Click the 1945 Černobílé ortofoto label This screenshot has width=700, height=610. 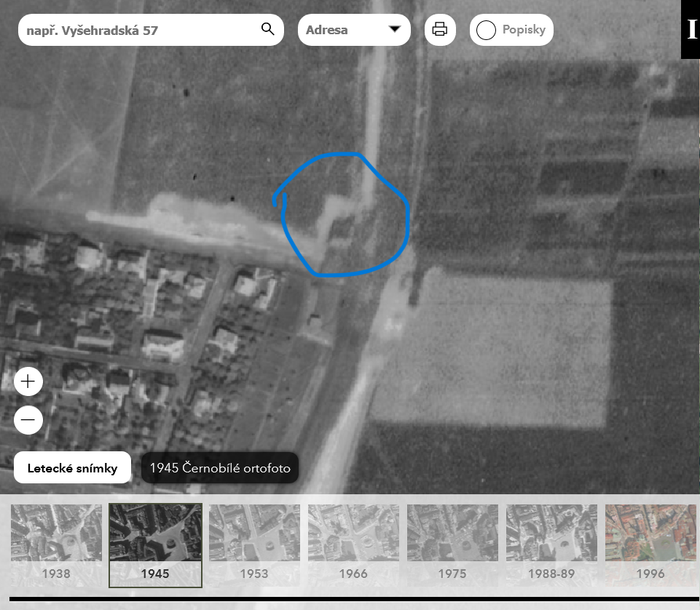click(x=220, y=467)
